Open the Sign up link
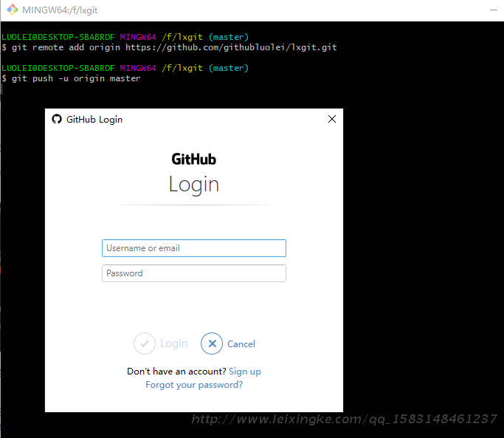Screen dimensions: 504x438 coord(245,372)
